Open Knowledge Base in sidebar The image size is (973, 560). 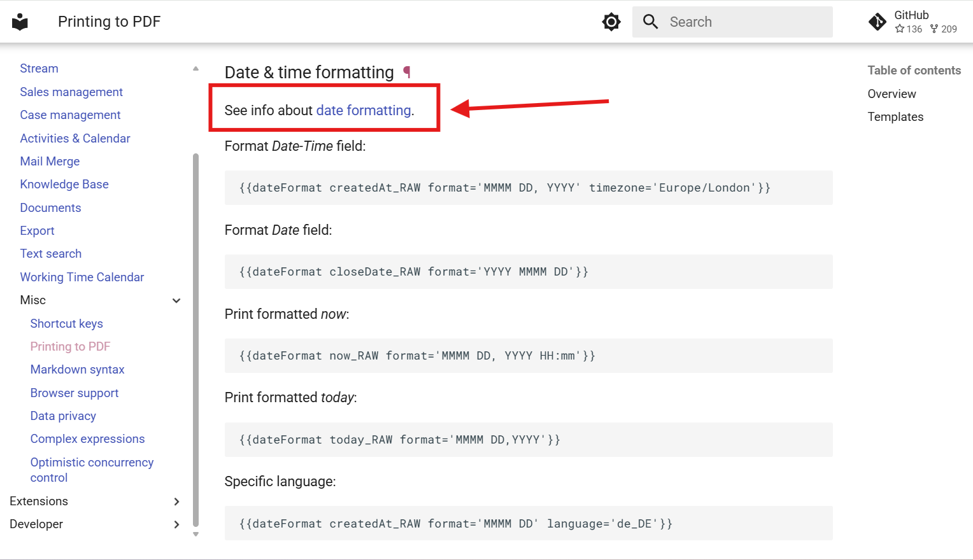coord(64,184)
